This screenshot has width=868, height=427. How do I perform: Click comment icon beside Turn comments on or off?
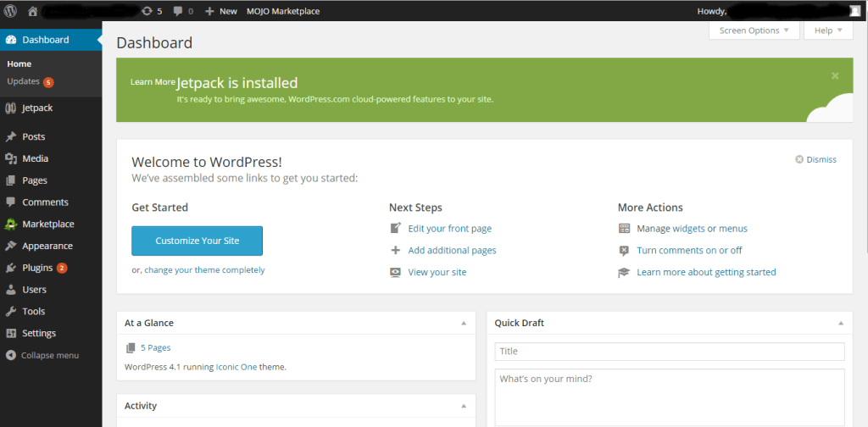coord(624,251)
